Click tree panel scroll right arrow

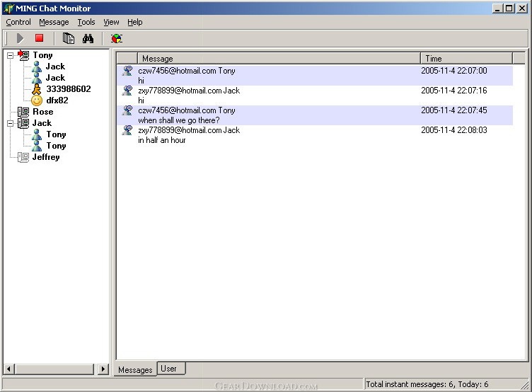pos(103,369)
